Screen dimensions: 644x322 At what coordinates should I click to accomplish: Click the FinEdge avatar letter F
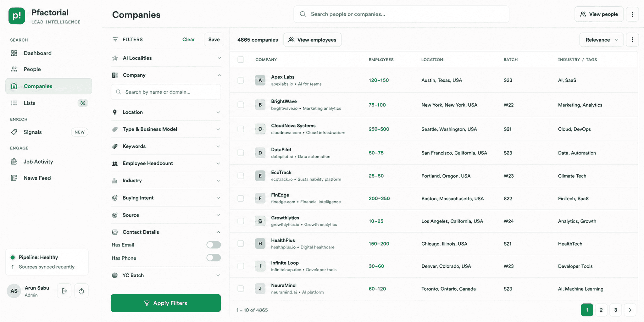pyautogui.click(x=260, y=198)
